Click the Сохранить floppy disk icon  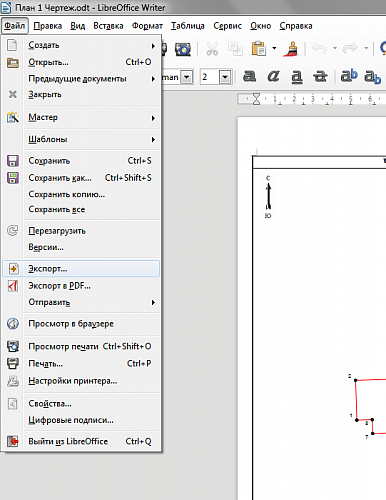13,161
